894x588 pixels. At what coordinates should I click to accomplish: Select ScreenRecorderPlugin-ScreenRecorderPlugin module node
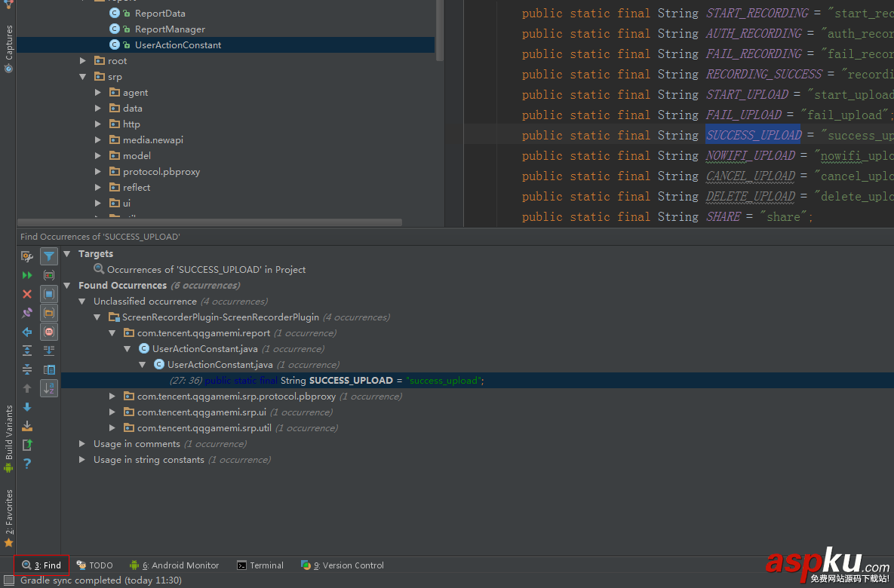(220, 317)
